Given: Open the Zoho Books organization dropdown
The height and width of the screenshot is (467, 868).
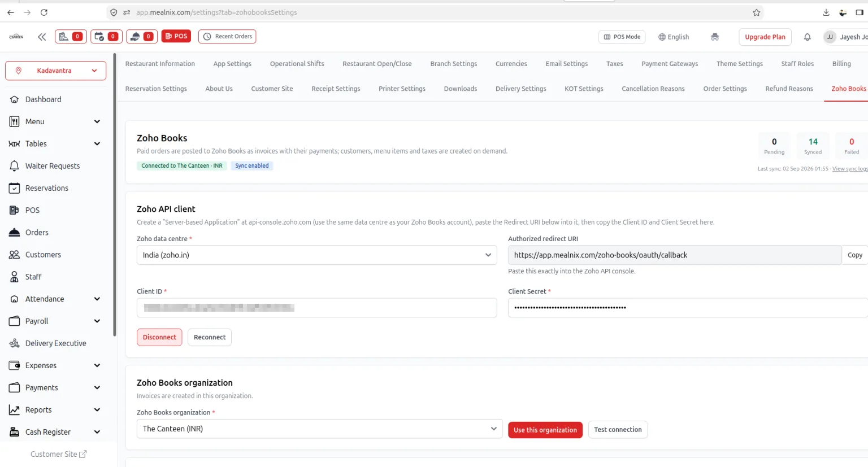Looking at the screenshot, I should pos(319,429).
